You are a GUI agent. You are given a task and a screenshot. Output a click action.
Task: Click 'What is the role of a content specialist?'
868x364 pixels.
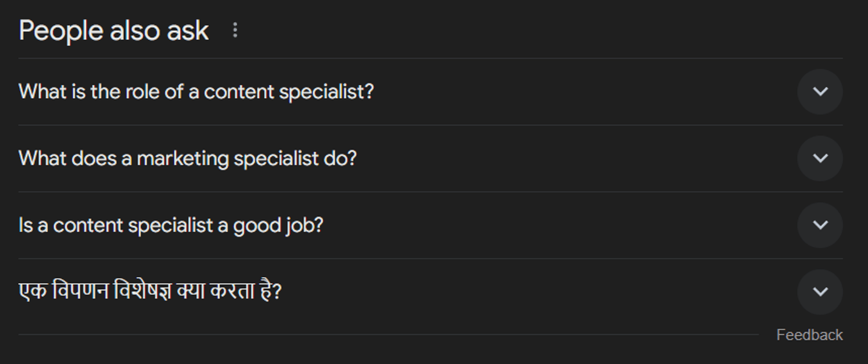click(x=196, y=92)
